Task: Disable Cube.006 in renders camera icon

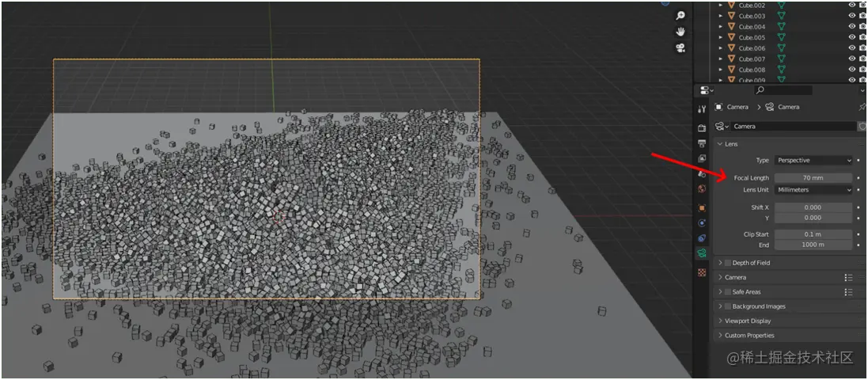Action: coord(863,48)
